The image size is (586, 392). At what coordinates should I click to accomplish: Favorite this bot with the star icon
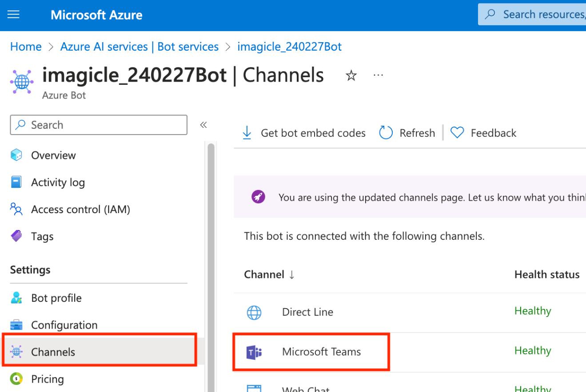[x=351, y=76]
